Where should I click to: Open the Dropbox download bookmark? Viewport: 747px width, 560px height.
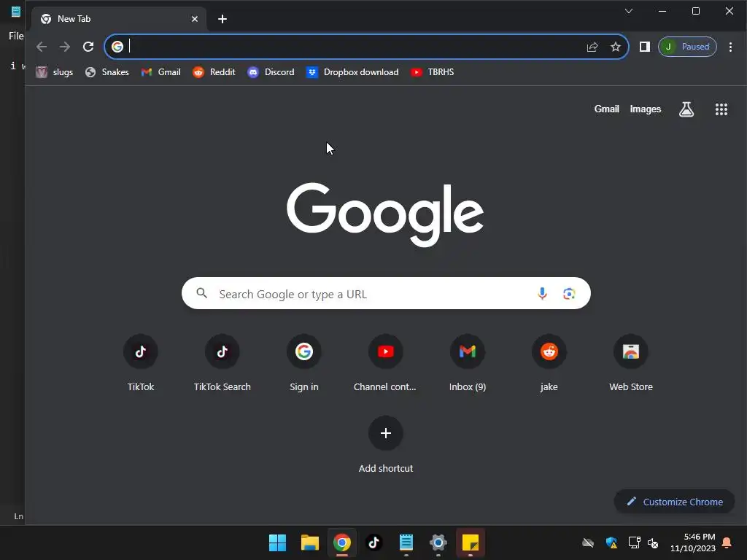[x=352, y=72]
